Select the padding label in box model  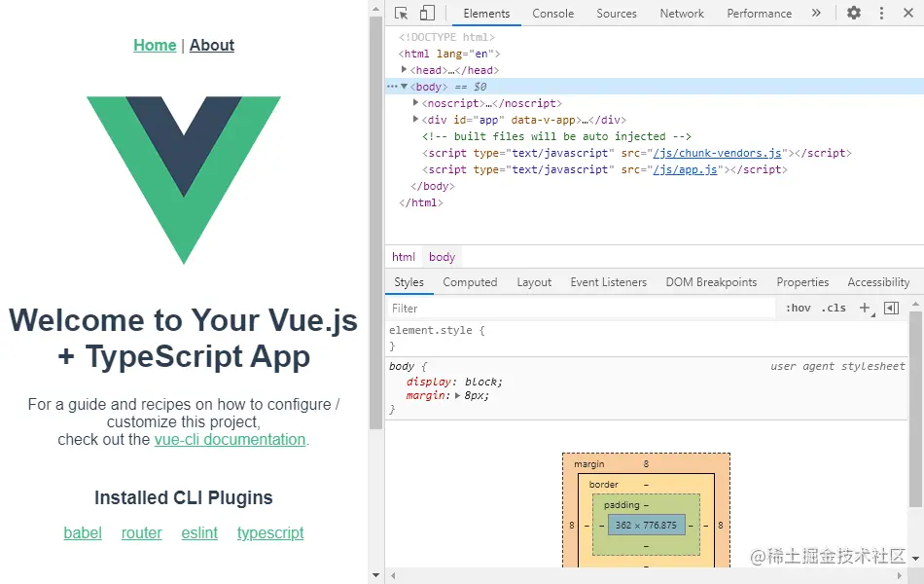tap(622, 505)
